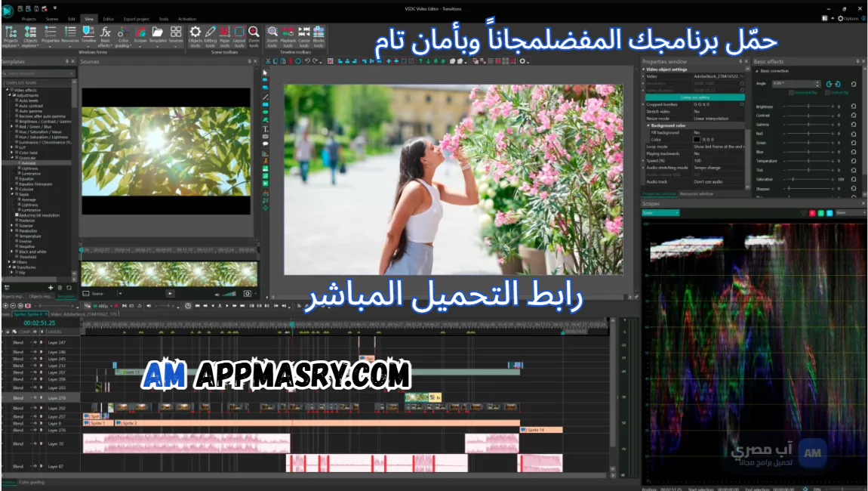The height and width of the screenshot is (491, 868).
Task: Reset Brightness with its reset icon
Action: click(854, 107)
